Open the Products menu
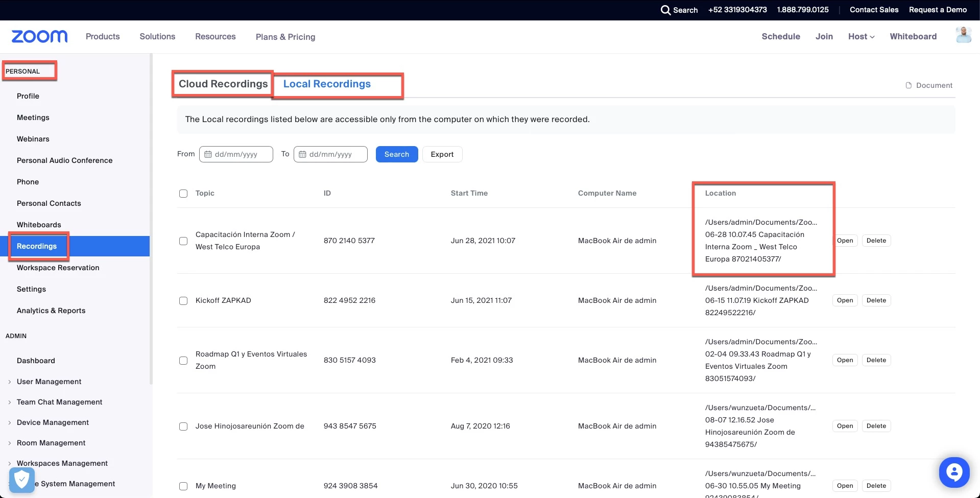The image size is (980, 498). (x=103, y=36)
